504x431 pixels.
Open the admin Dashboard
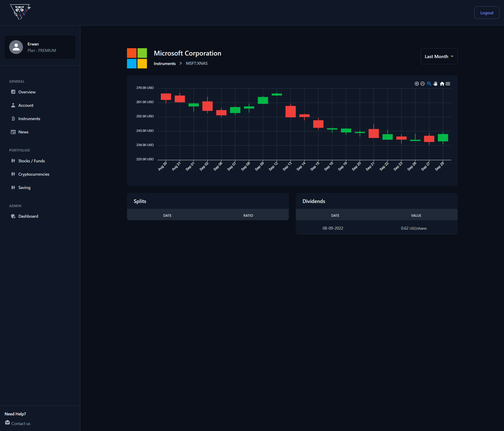[x=28, y=216]
